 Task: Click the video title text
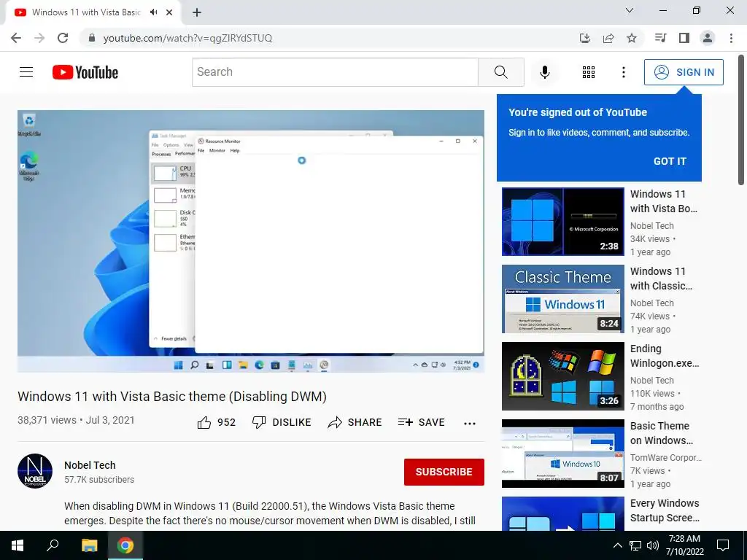coord(172,396)
